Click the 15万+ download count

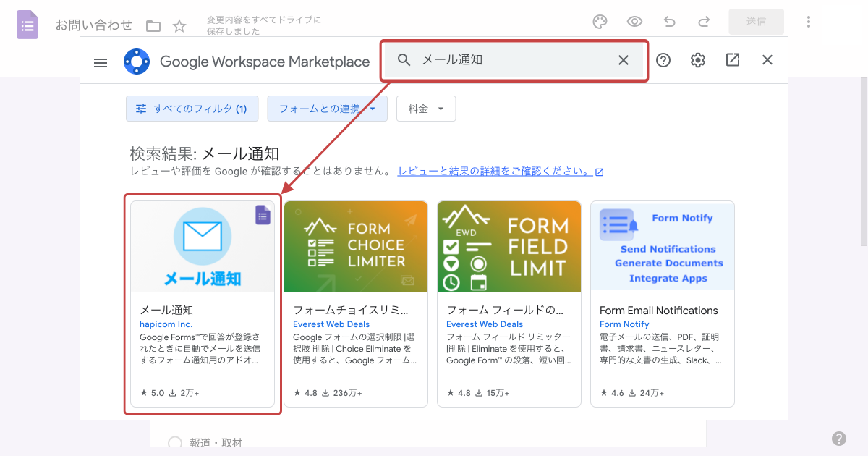(x=492, y=393)
